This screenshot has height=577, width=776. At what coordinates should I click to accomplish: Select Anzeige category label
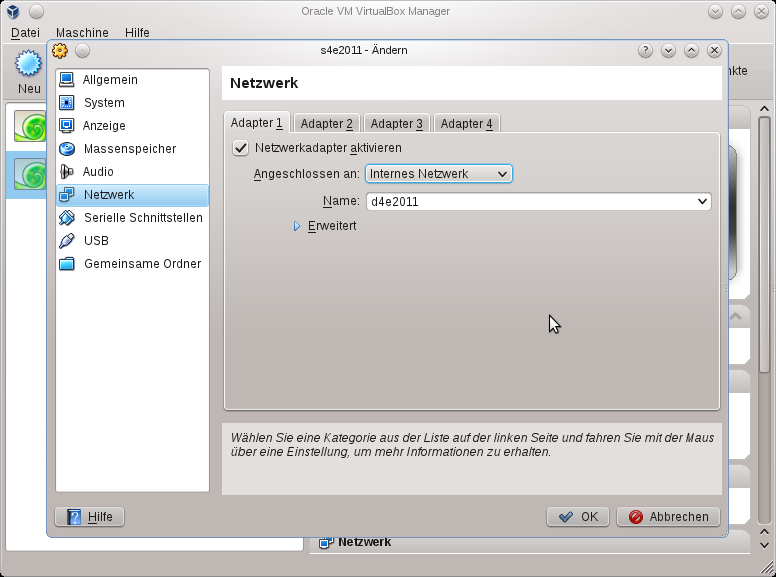pos(104,126)
